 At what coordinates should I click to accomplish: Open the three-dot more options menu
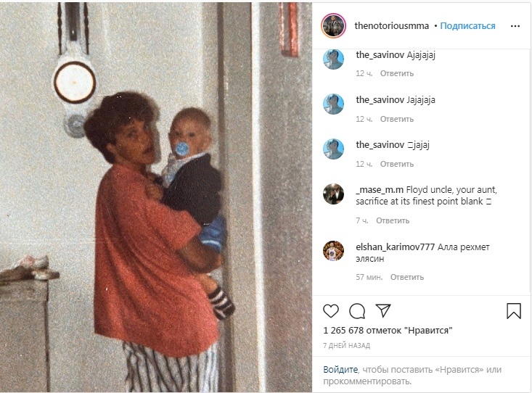pos(515,26)
